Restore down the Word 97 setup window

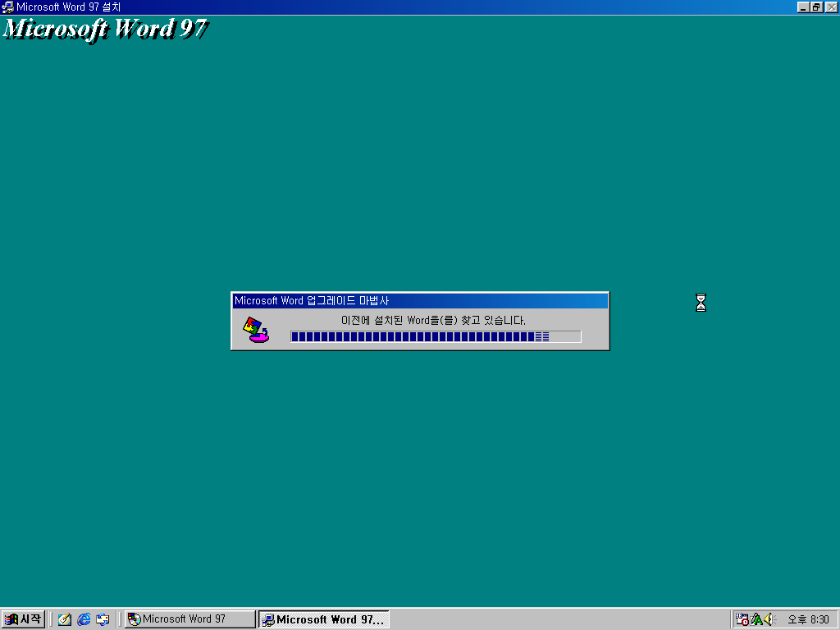[816, 7]
